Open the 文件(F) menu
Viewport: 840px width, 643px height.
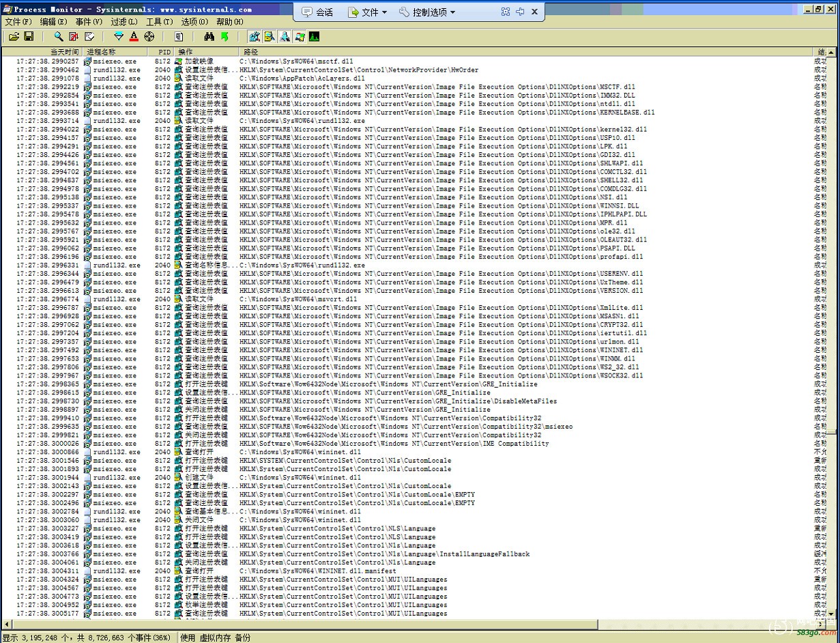(x=18, y=22)
